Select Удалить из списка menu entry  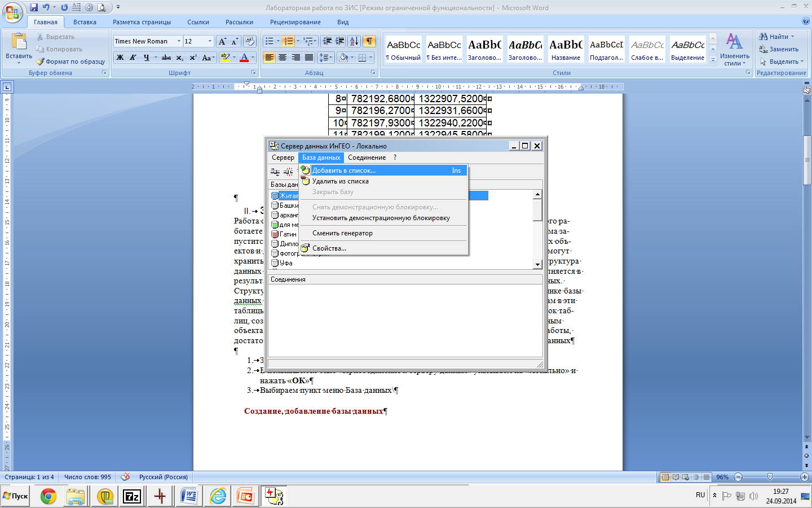pyautogui.click(x=383, y=181)
